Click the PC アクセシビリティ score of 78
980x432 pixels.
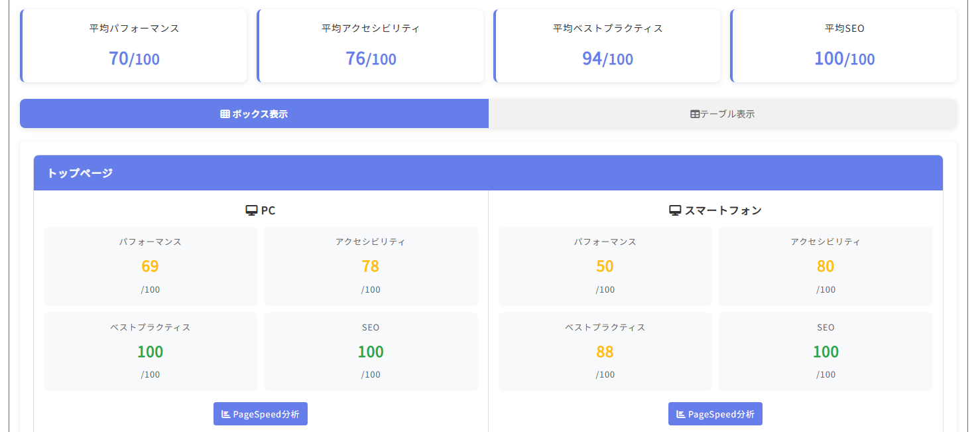(371, 266)
